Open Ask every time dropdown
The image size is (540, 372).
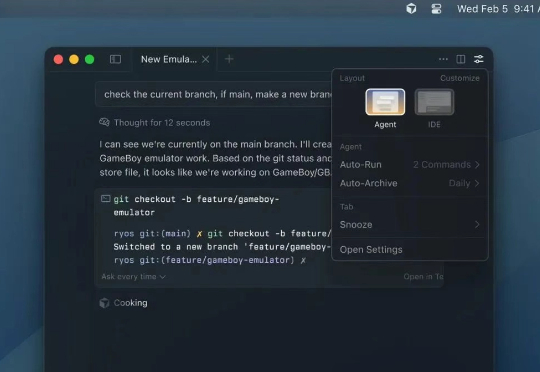click(x=133, y=277)
